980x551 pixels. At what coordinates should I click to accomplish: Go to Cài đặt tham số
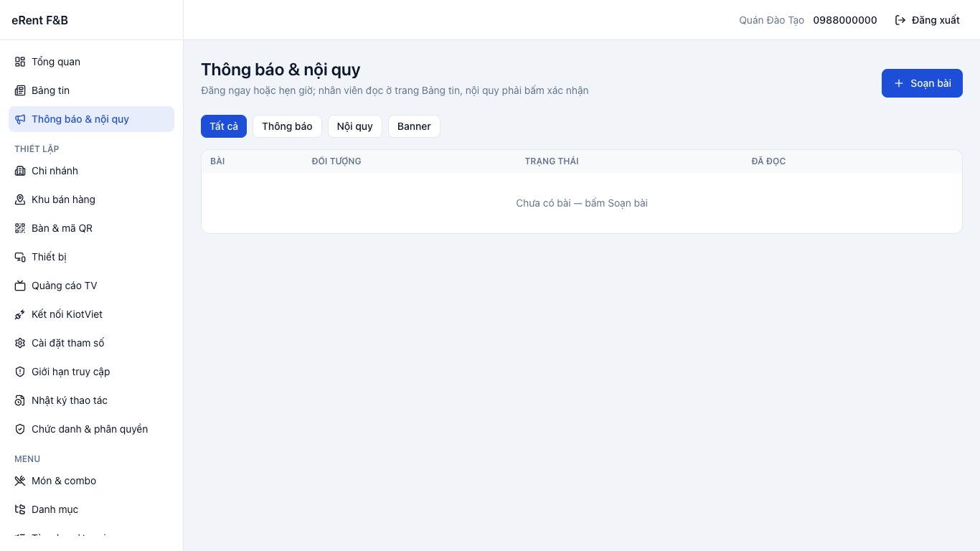91,343
